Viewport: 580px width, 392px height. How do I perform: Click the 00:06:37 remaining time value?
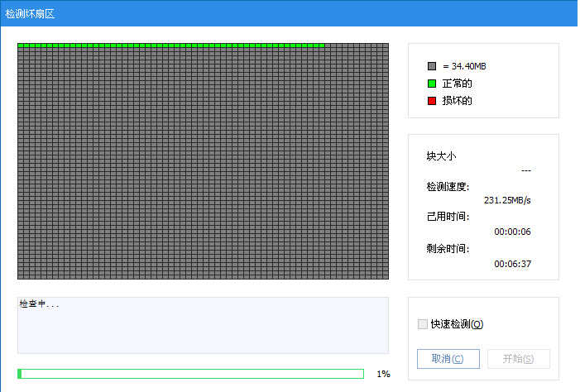512,264
